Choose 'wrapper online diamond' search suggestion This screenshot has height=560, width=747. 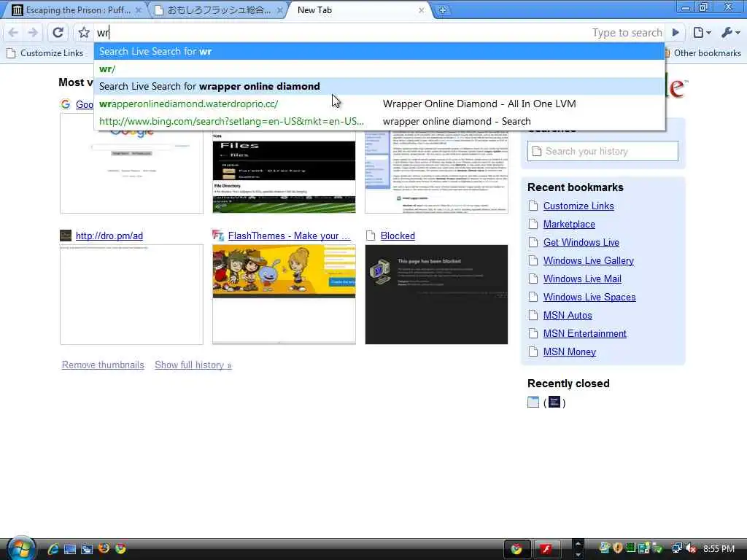tap(379, 86)
